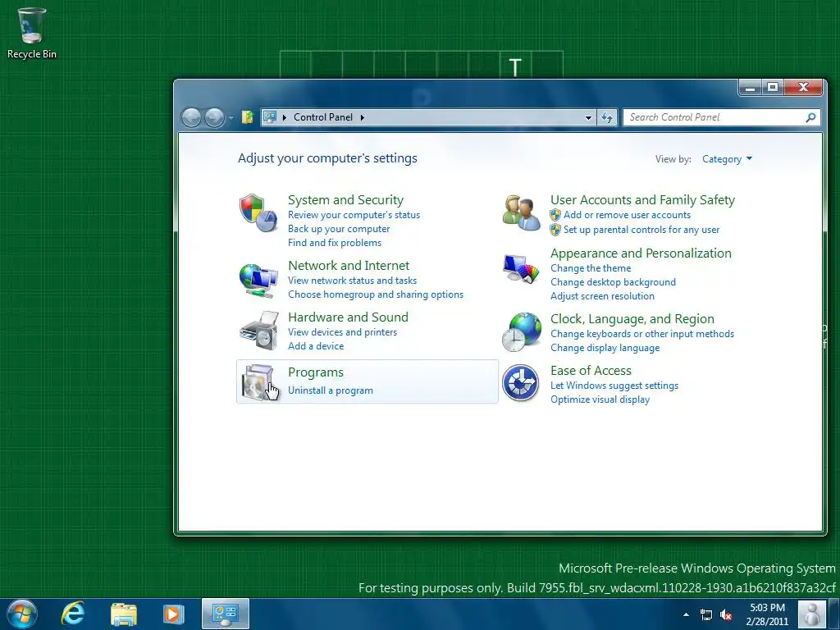840x630 pixels.
Task: Click Change desktop background
Action: point(613,282)
